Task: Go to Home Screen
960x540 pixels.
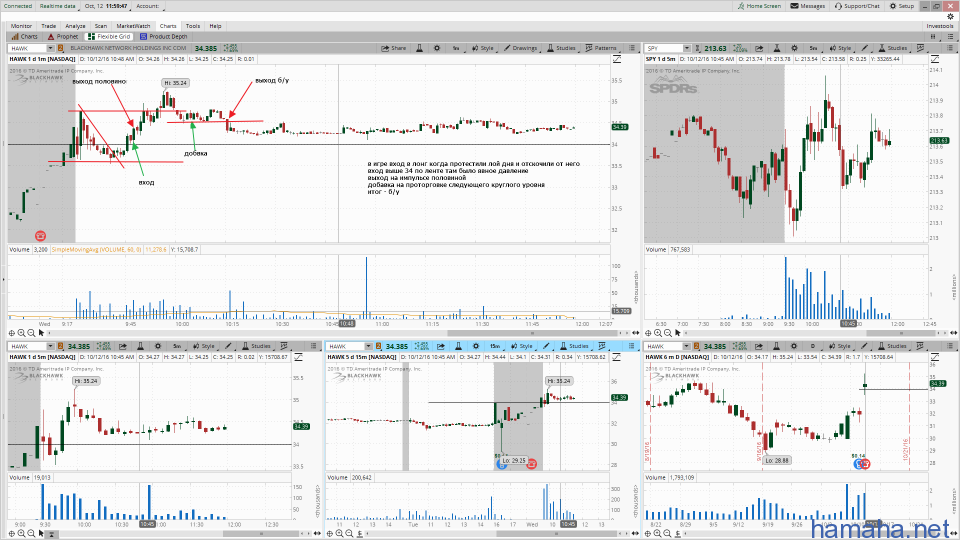Action: tap(759, 6)
